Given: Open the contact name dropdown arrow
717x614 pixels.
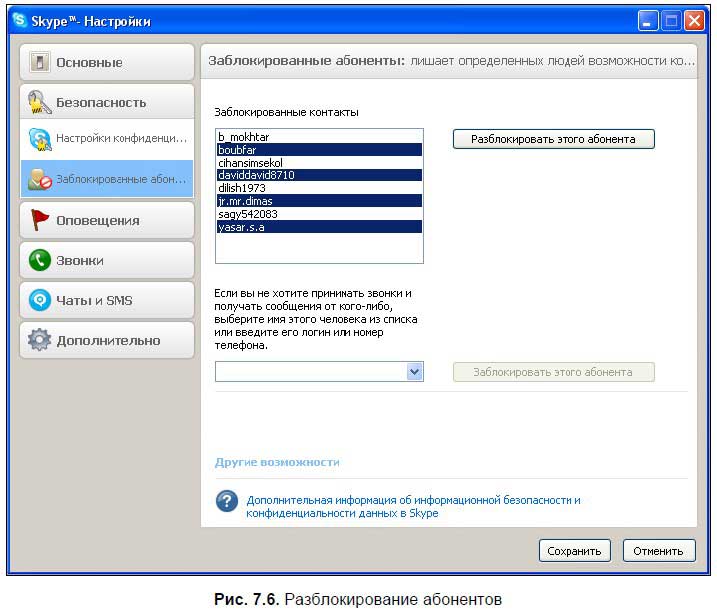Looking at the screenshot, I should 415,372.
